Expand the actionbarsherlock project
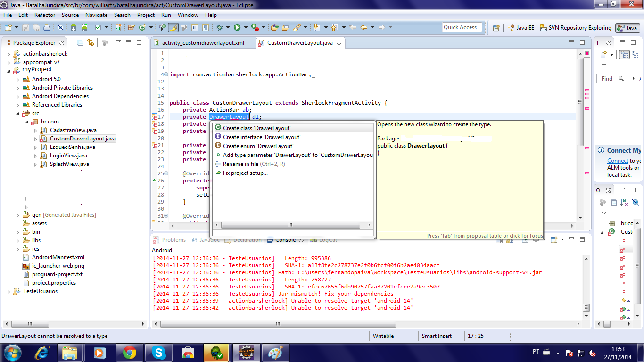Image resolution: width=644 pixels, height=362 pixels. point(8,54)
